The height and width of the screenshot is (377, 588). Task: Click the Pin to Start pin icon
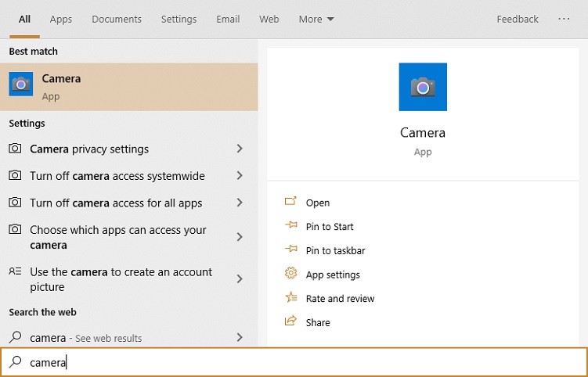pos(290,225)
